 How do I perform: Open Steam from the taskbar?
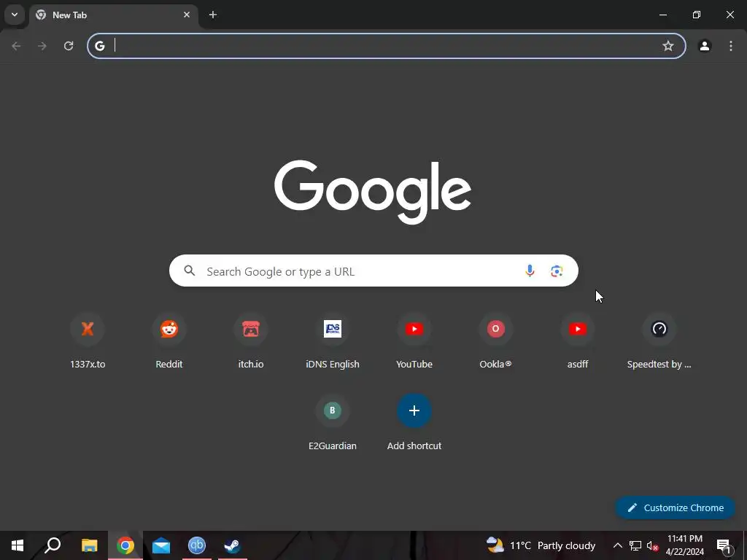(x=233, y=545)
